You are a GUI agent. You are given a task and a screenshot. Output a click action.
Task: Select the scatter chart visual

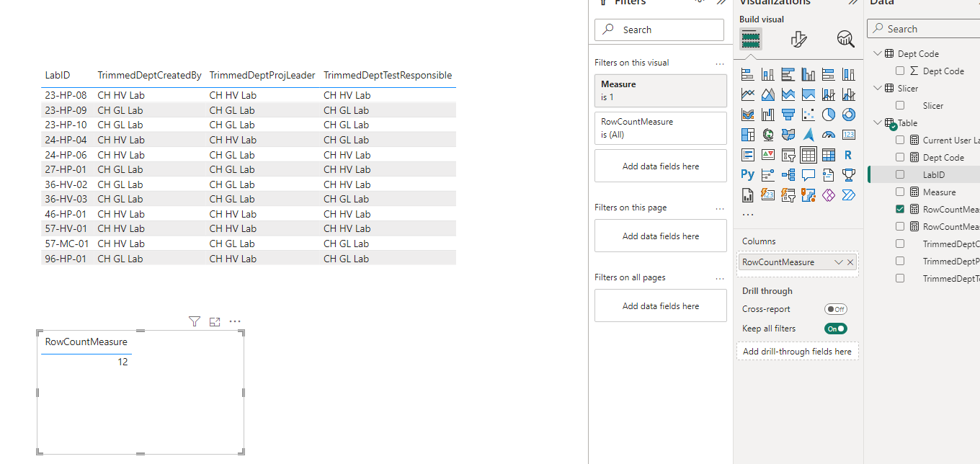pyautogui.click(x=808, y=115)
